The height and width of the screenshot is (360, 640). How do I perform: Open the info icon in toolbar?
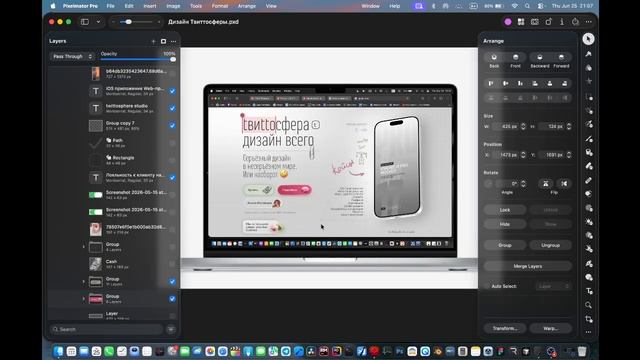point(562,22)
